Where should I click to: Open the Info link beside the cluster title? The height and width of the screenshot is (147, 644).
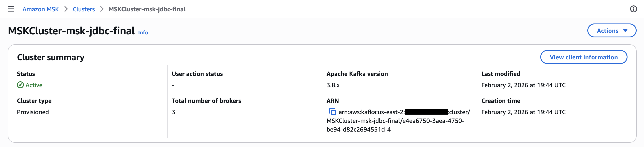[x=143, y=33]
